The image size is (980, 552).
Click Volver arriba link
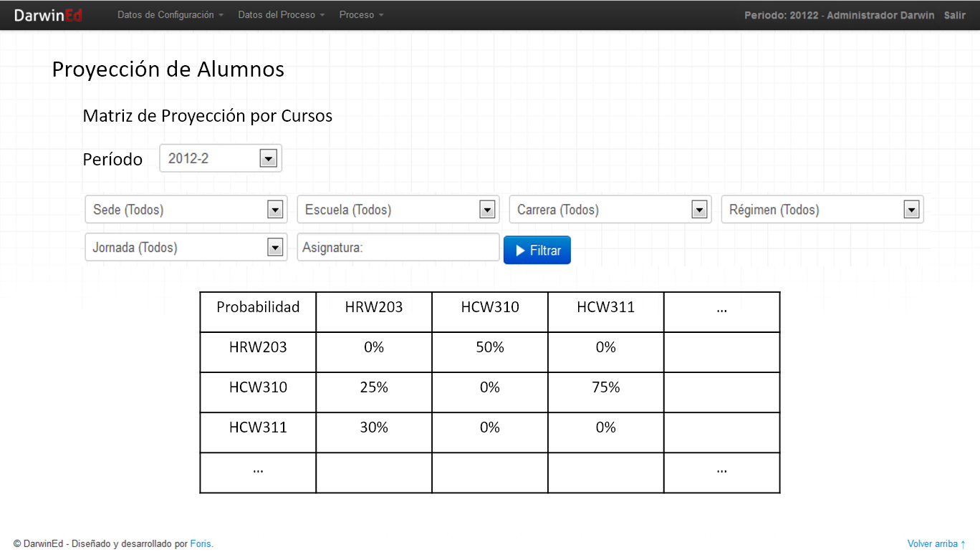(937, 544)
